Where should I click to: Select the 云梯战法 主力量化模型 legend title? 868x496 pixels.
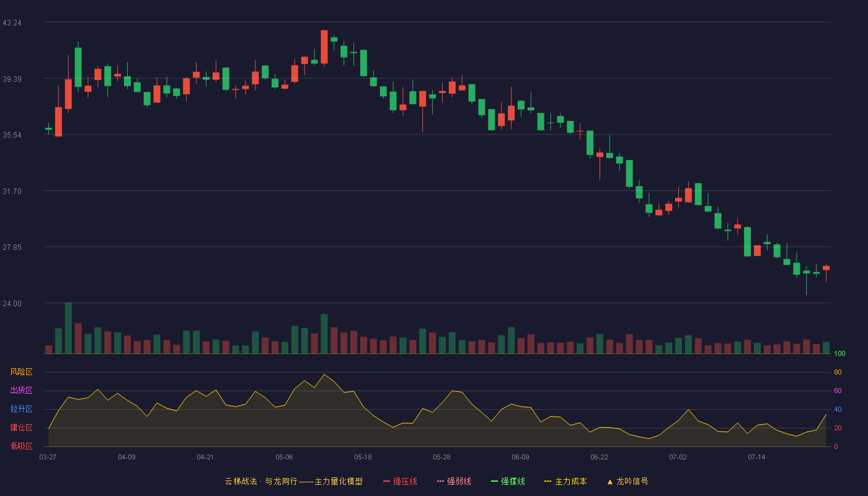point(294,481)
